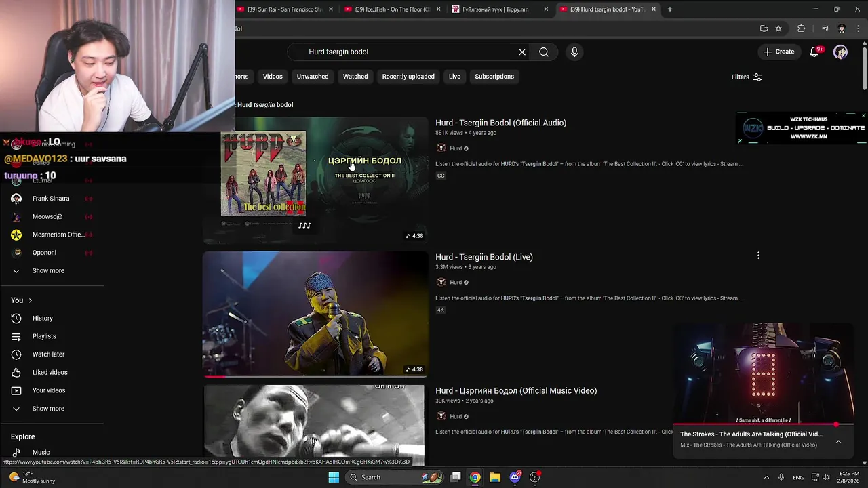Click CC badge on Official Audio result

(x=441, y=176)
